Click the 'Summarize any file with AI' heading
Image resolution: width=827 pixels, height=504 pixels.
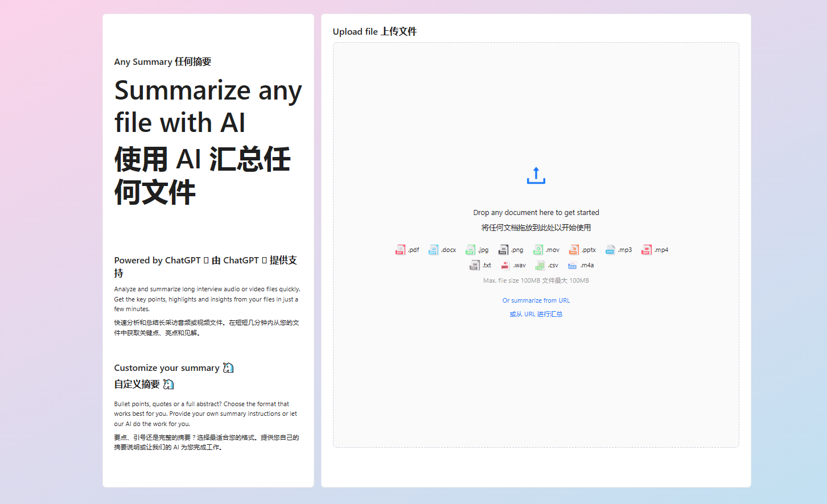tap(208, 106)
